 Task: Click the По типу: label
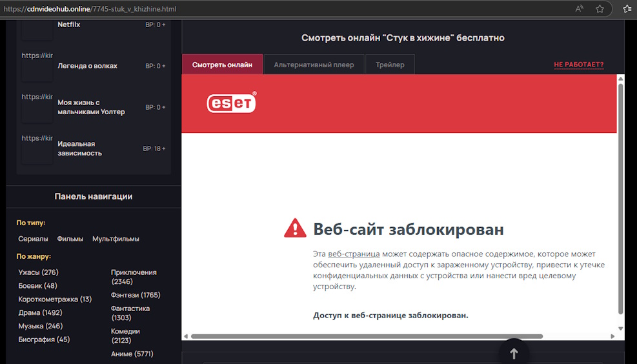point(31,223)
